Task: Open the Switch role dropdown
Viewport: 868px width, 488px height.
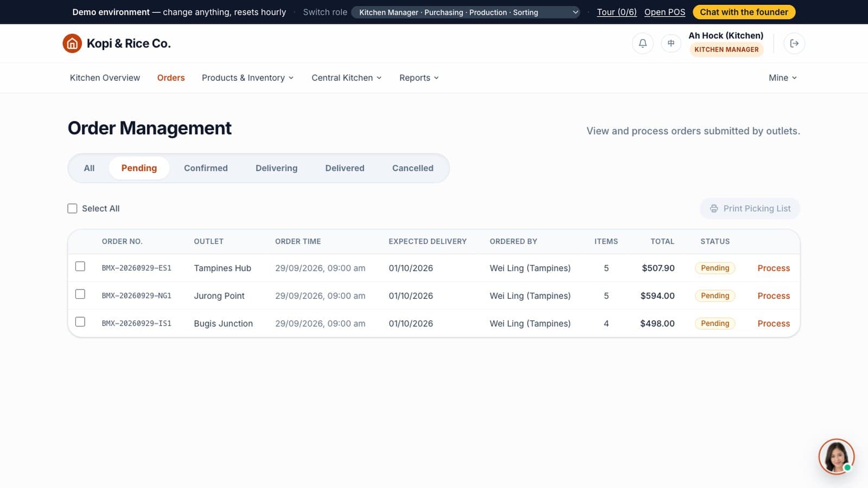Action: point(466,12)
